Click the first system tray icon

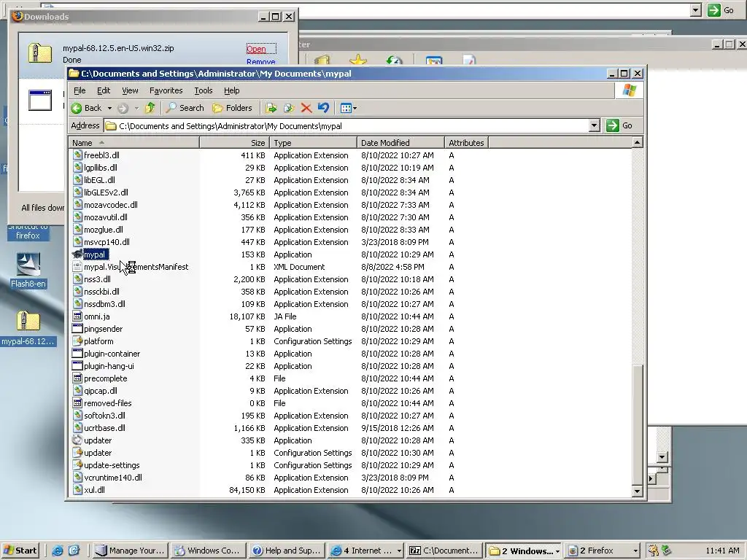coord(654,551)
